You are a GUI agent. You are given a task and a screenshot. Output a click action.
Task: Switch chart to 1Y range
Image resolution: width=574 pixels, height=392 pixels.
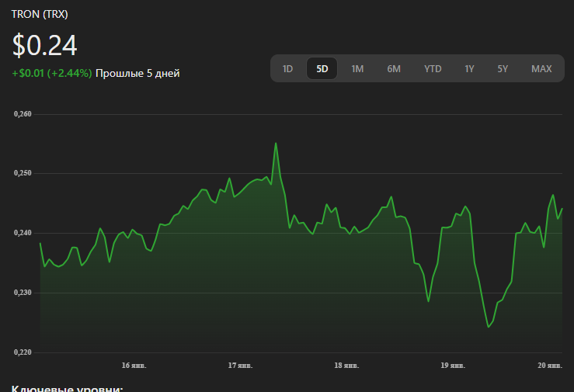[x=469, y=69]
